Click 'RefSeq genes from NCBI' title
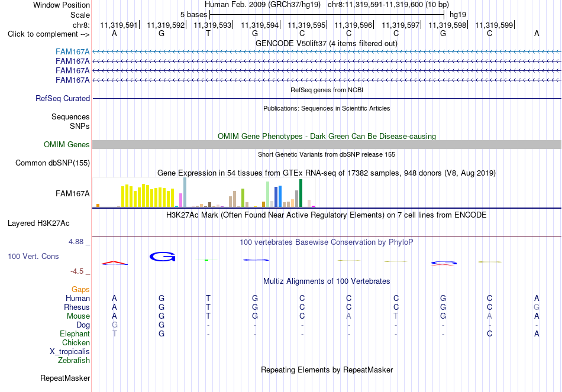Viewport: 562px width, 392px height. coord(327,90)
